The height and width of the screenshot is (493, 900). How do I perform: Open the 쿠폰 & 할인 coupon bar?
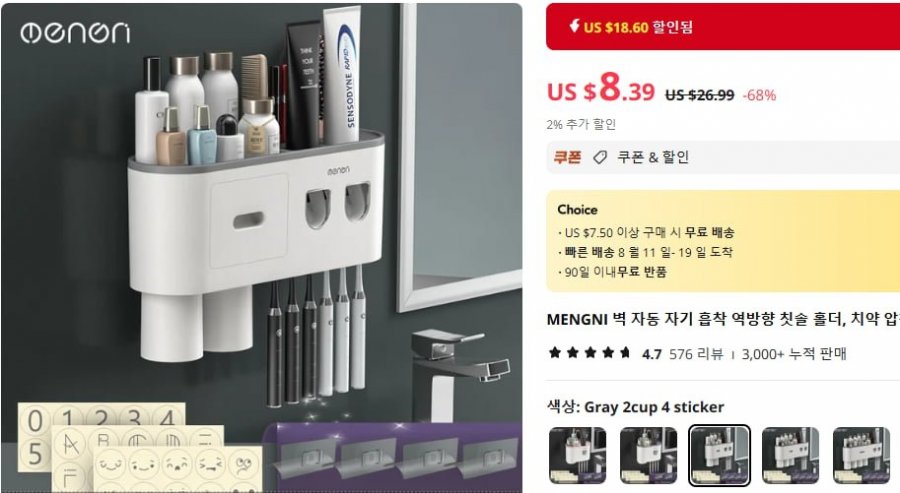pyautogui.click(x=723, y=157)
